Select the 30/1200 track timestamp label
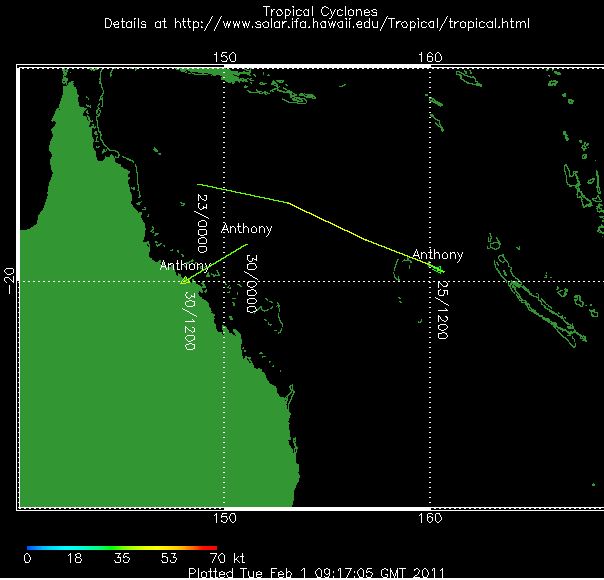The width and height of the screenshot is (604, 580). coord(189,321)
